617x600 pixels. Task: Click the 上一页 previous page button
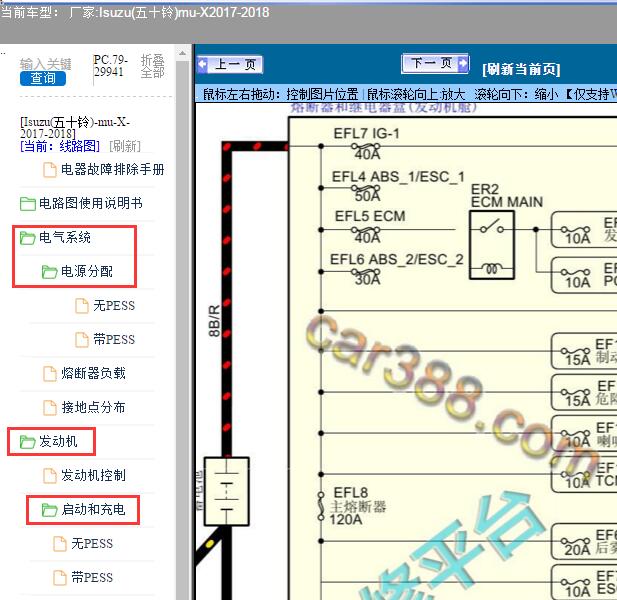pos(230,64)
